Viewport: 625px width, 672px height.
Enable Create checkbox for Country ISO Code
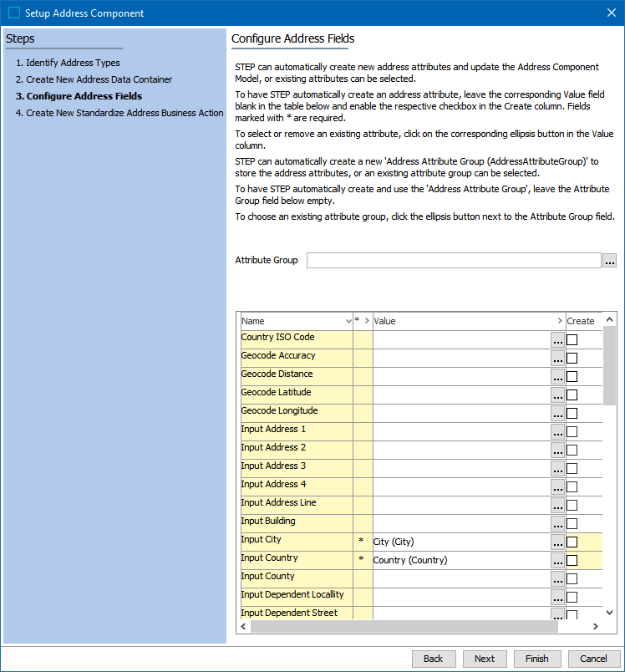572,340
